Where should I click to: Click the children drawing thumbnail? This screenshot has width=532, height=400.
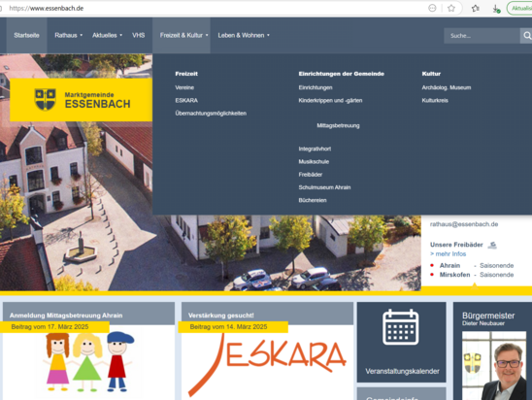click(x=88, y=362)
